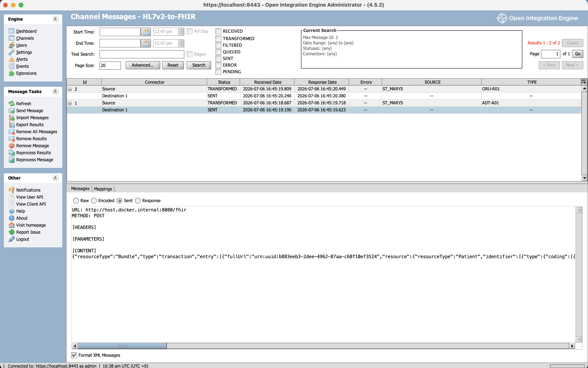This screenshot has height=368, width=588.
Task: Click the Visit homepage house icon
Action: tap(11, 225)
